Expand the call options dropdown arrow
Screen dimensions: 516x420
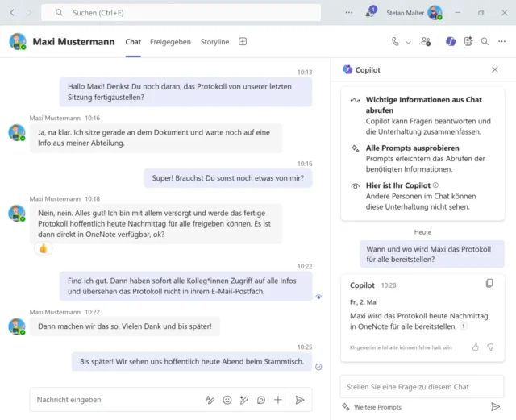pos(409,42)
